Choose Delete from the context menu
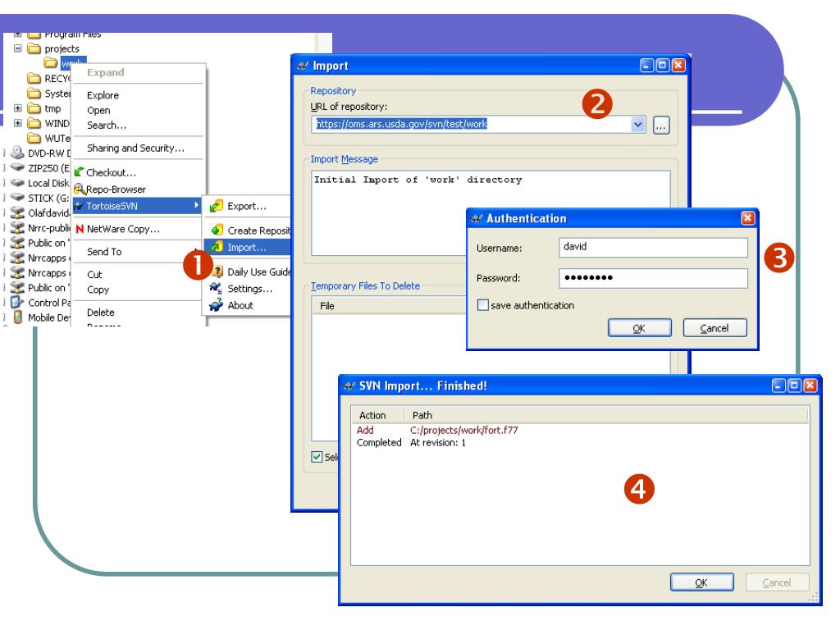Screen dimensions: 840x630 tap(101, 312)
